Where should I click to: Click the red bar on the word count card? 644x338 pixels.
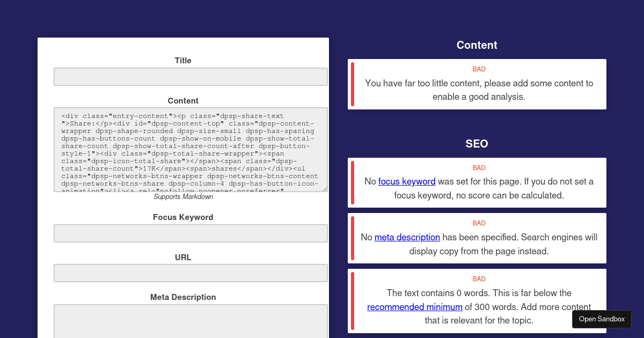[353, 300]
